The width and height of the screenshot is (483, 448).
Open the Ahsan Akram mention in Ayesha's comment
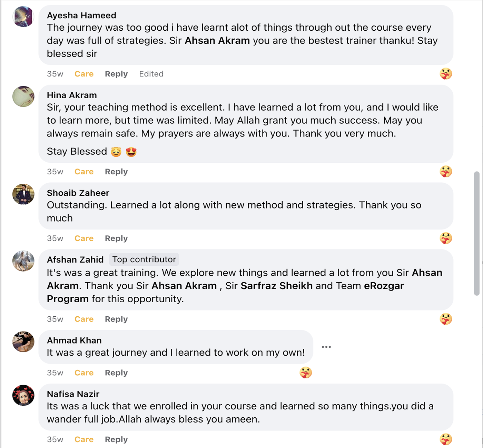[217, 41]
